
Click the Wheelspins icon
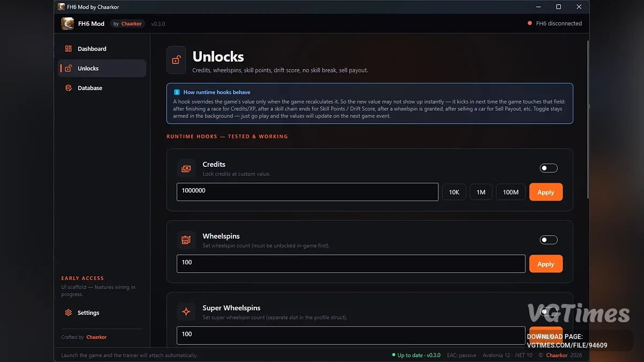pos(186,240)
